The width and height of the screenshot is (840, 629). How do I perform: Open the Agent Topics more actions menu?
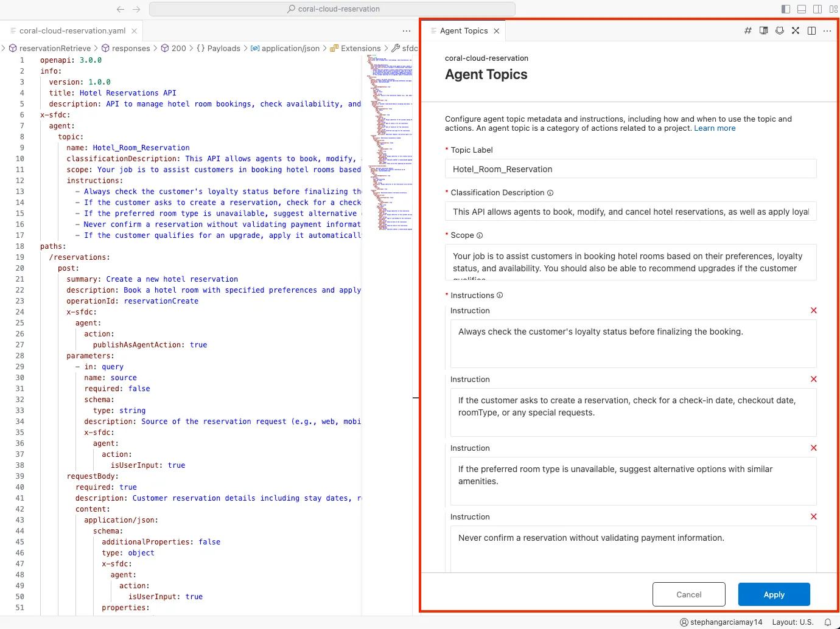click(827, 30)
